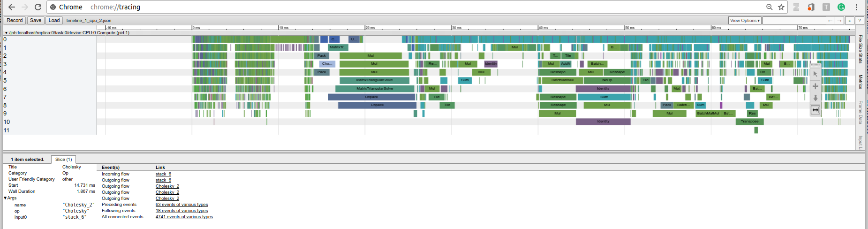868x229 pixels.
Task: Select the NoOp slice on thread 5
Action: 607,80
